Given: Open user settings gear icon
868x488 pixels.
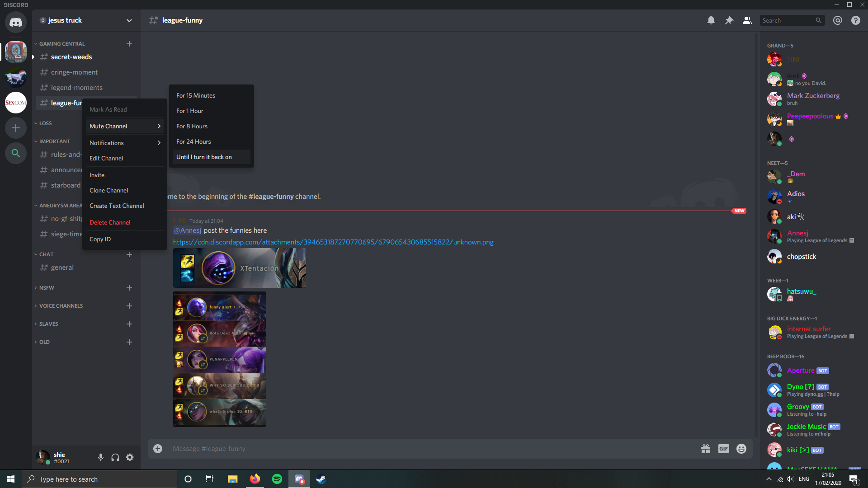Looking at the screenshot, I should [x=130, y=457].
